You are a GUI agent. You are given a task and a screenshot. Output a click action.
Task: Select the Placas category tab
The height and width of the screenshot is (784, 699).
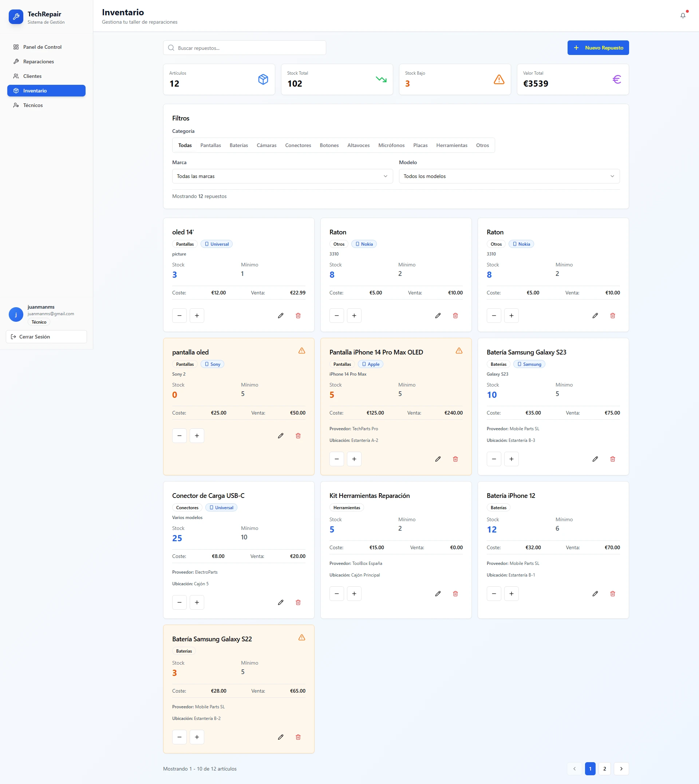tap(420, 145)
